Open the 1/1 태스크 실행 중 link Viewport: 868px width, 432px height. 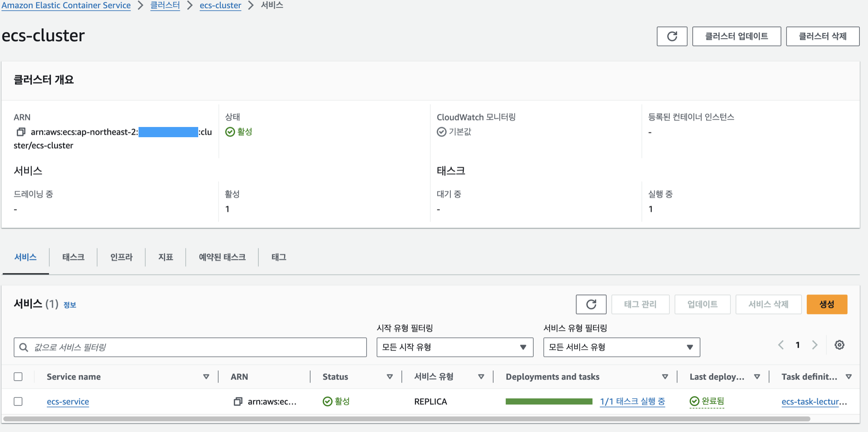pyautogui.click(x=632, y=401)
